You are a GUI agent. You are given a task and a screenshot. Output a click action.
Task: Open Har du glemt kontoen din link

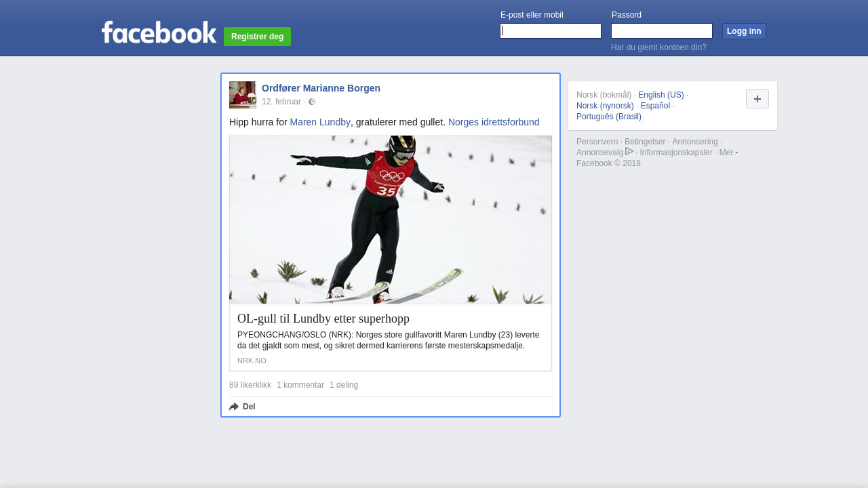pyautogui.click(x=658, y=47)
